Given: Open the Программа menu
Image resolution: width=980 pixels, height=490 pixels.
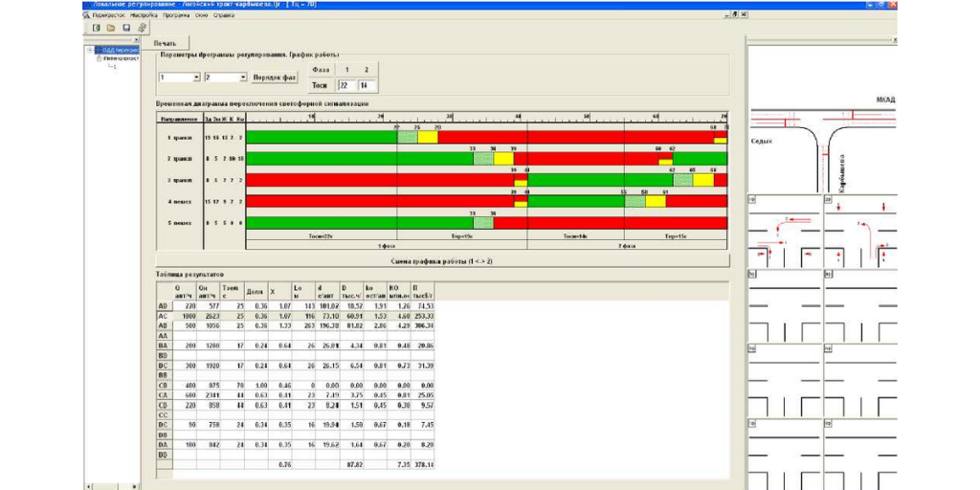Looking at the screenshot, I should 175,15.
